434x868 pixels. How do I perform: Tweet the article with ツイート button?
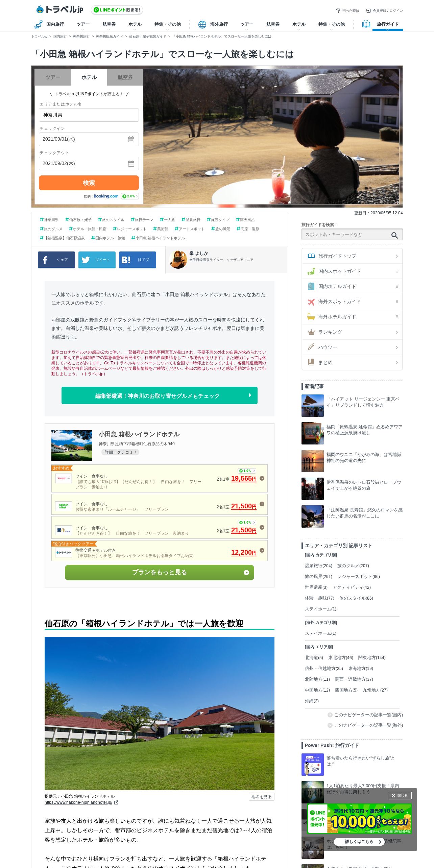97,260
